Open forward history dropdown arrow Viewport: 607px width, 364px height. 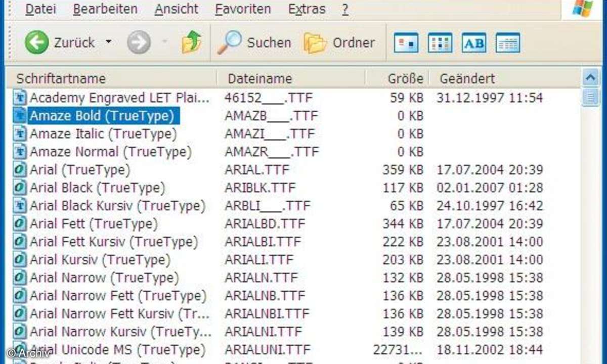(x=164, y=43)
